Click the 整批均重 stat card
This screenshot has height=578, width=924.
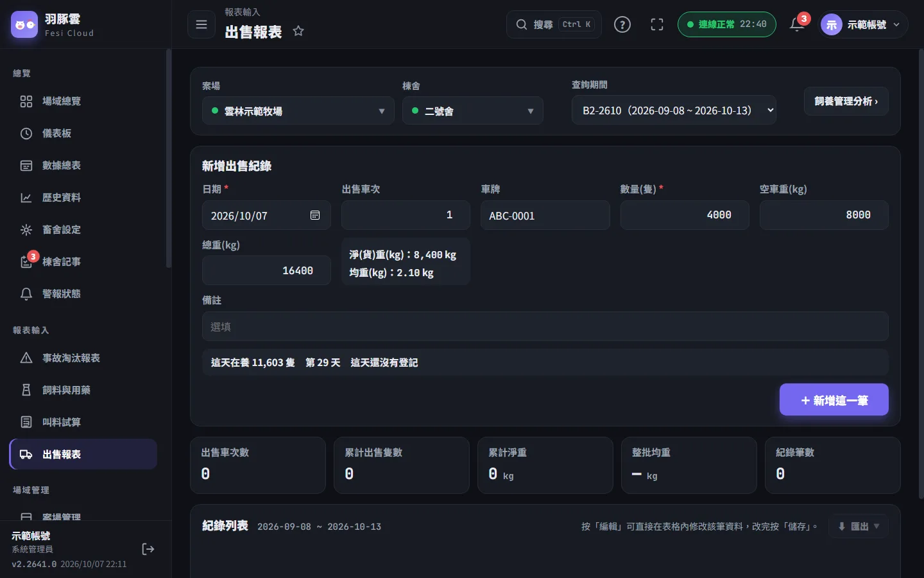pos(689,465)
